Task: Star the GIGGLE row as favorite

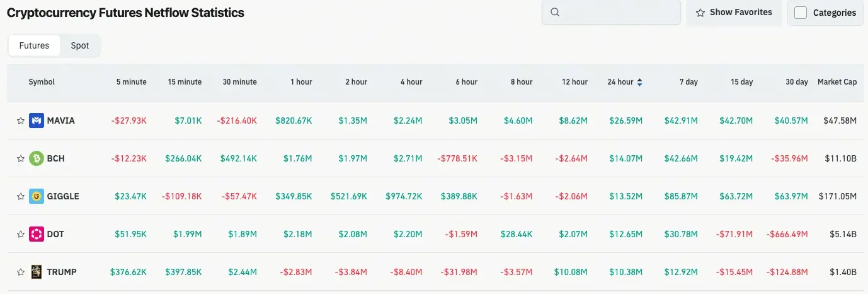Action: click(x=21, y=196)
